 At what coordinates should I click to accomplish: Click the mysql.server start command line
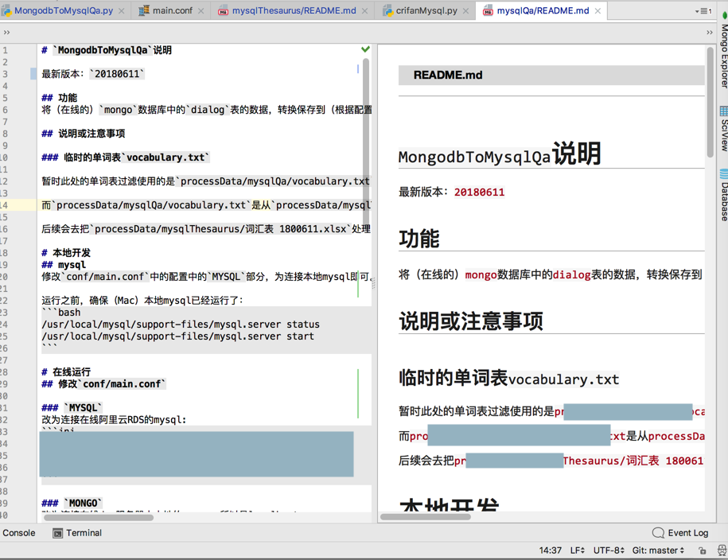[177, 336]
